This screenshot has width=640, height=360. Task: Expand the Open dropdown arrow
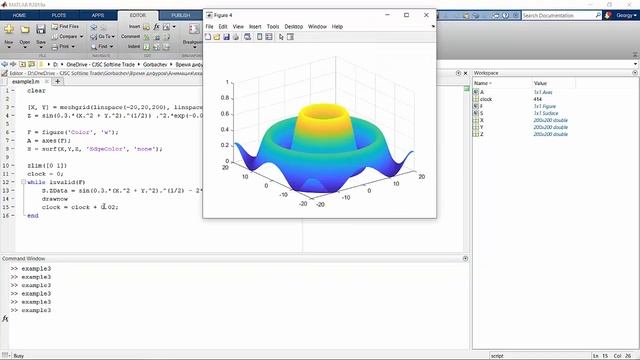click(25, 47)
